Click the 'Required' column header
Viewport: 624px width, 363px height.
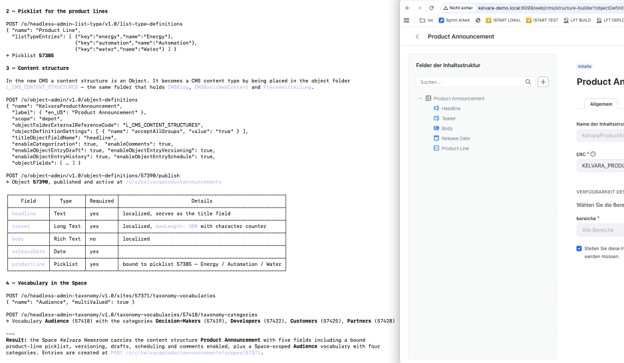pyautogui.click(x=101, y=201)
